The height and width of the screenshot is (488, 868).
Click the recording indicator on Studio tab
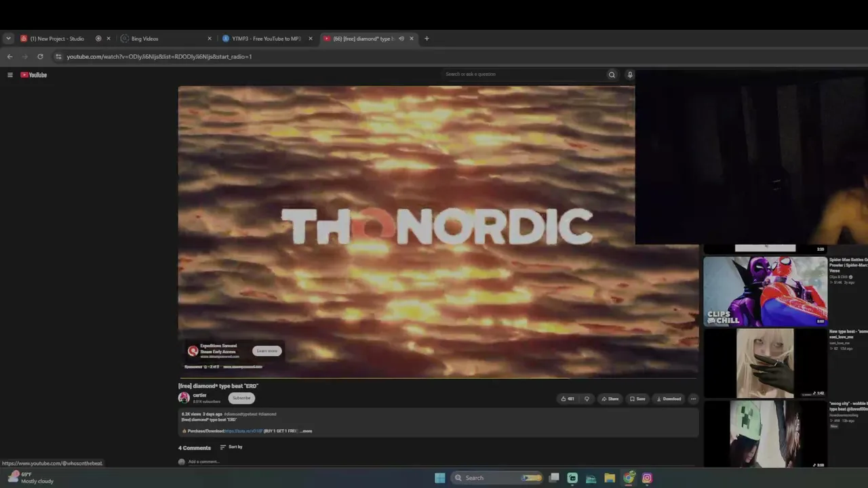(x=98, y=39)
